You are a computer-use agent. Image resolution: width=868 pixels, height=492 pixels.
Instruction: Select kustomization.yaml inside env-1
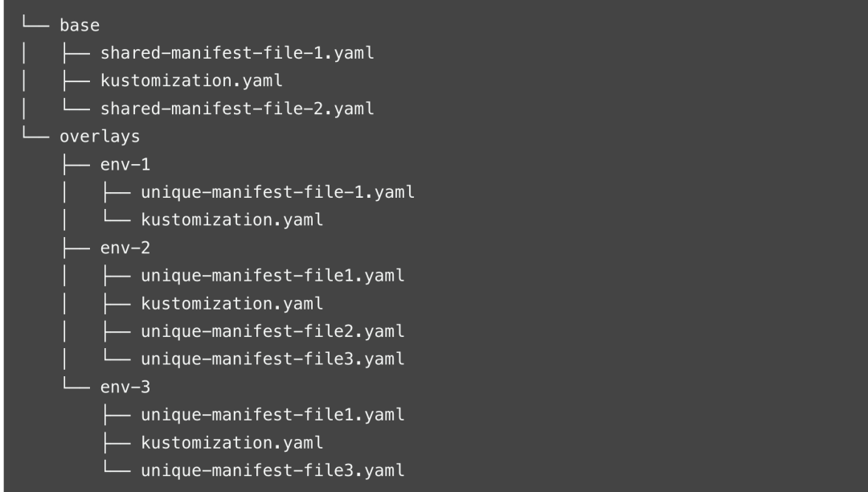pos(231,219)
